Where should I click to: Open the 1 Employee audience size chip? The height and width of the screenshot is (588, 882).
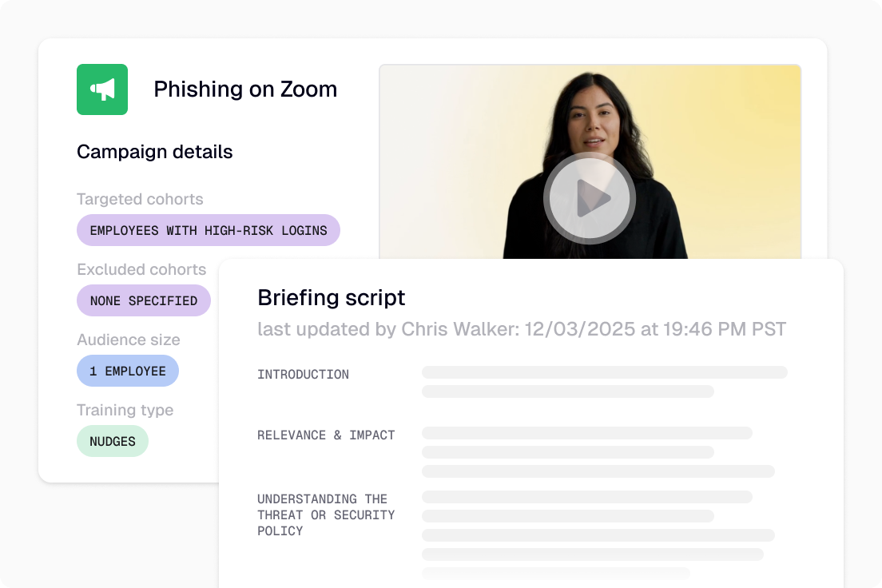coord(128,371)
